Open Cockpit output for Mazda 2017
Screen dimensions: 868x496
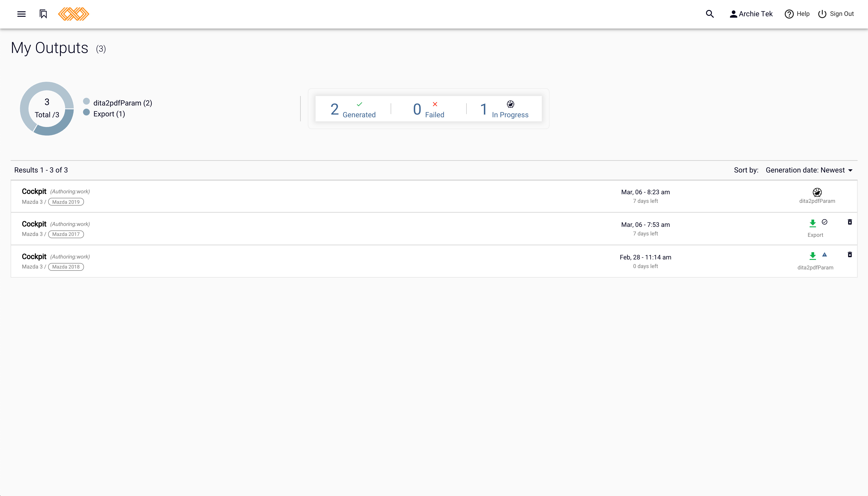pos(34,224)
